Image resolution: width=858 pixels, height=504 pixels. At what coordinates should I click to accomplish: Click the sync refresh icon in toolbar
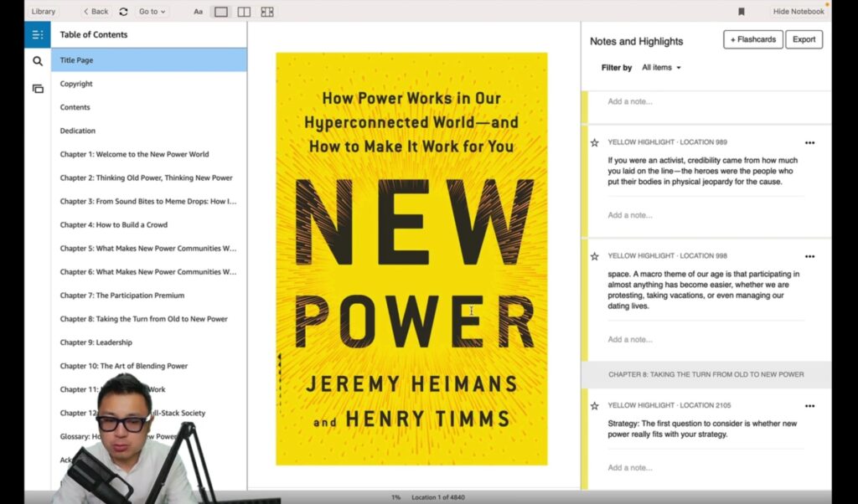tap(124, 12)
